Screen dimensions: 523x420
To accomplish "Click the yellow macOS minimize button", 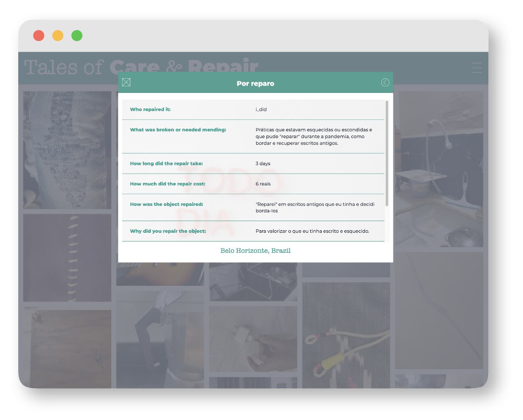I will (58, 36).
